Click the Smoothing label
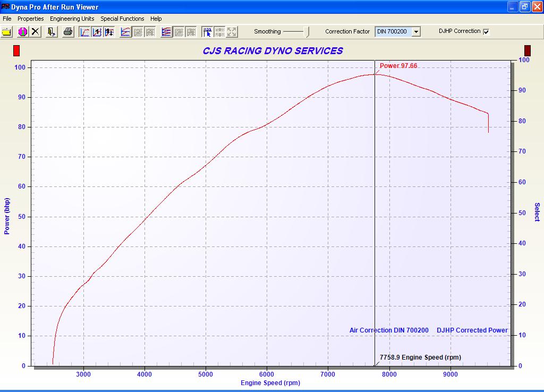This screenshot has height=392, width=544. pyautogui.click(x=267, y=31)
